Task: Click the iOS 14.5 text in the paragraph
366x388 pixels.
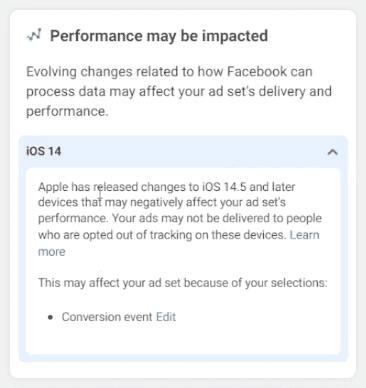Action: [x=224, y=187]
